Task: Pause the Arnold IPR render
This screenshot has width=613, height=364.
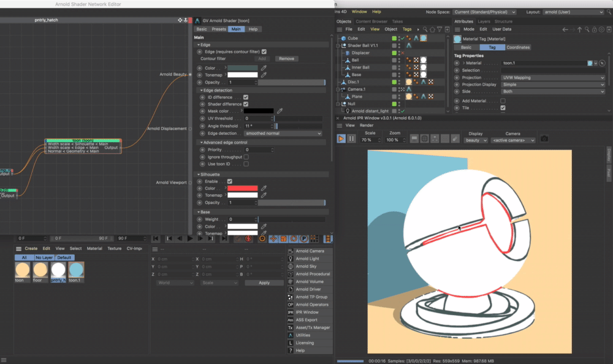Action: click(x=351, y=138)
